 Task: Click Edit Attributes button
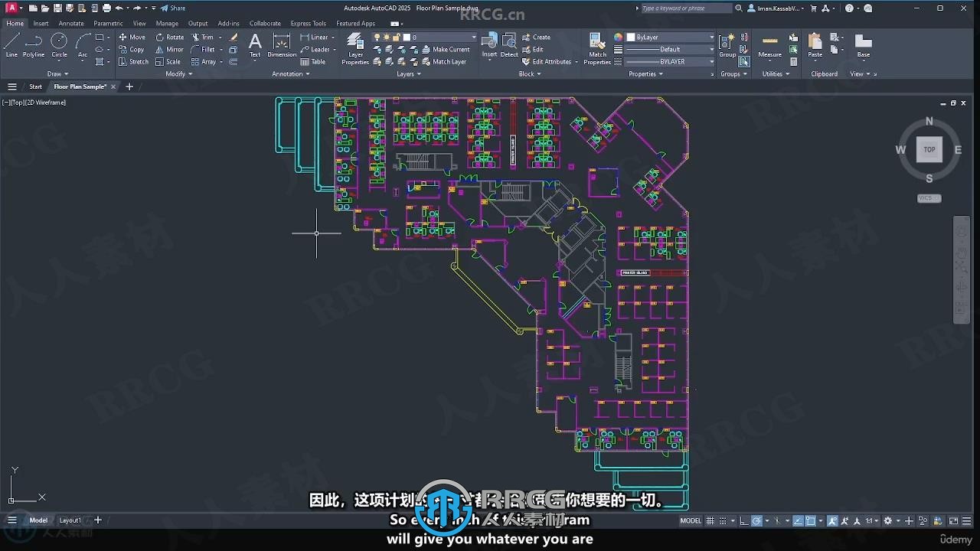(547, 61)
